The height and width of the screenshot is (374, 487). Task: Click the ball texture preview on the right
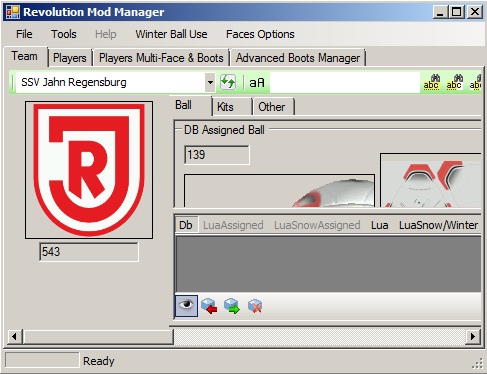tap(431, 180)
